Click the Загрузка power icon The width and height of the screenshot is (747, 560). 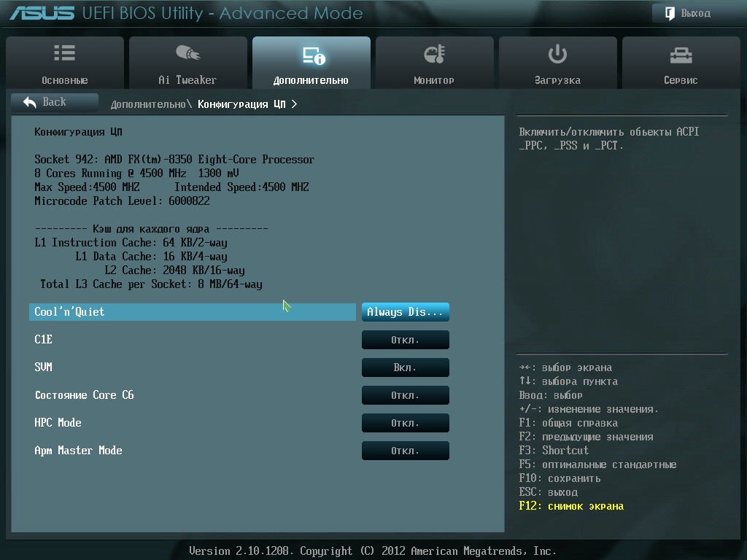pyautogui.click(x=557, y=53)
